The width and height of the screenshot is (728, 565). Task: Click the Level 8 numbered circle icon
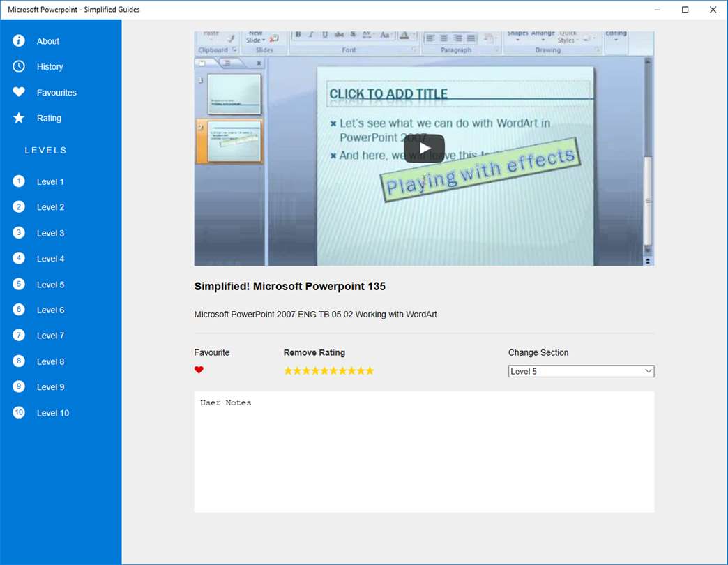pos(19,361)
